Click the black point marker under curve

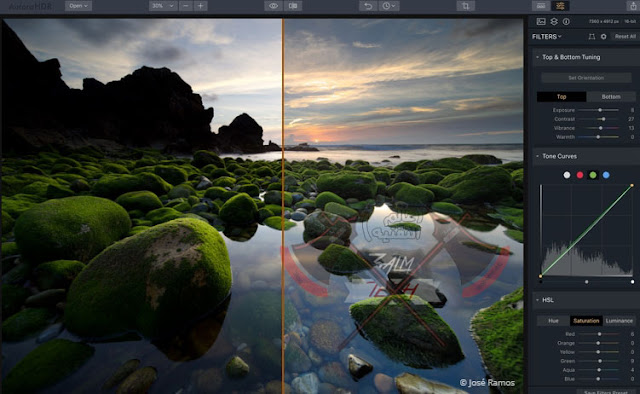(541, 282)
